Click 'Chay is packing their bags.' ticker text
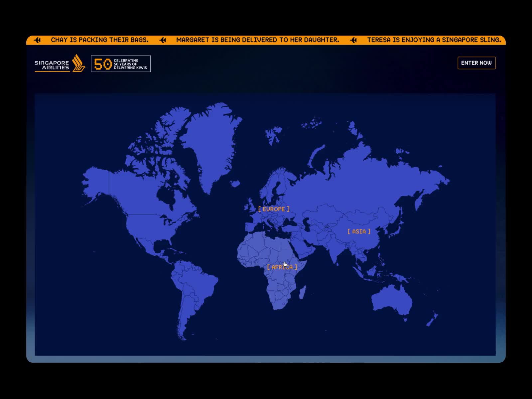The width and height of the screenshot is (532, 399). pos(100,40)
